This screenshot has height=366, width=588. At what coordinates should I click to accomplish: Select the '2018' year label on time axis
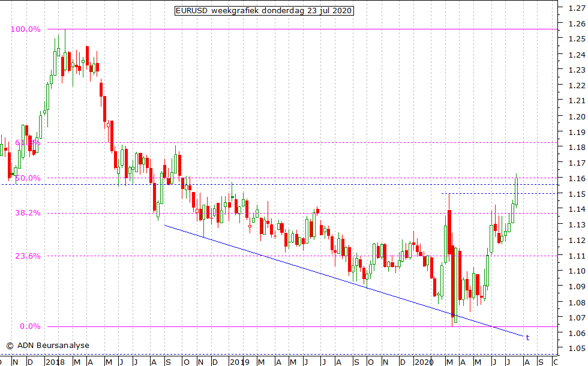[x=55, y=362]
